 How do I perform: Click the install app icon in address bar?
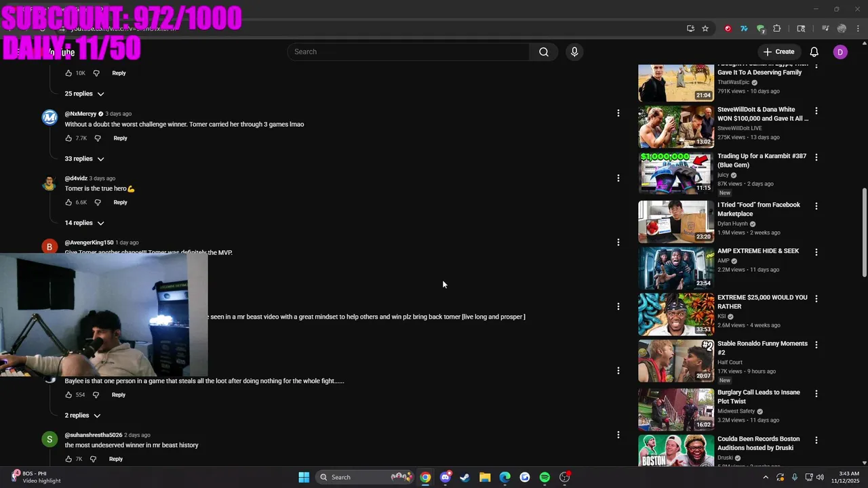point(690,28)
